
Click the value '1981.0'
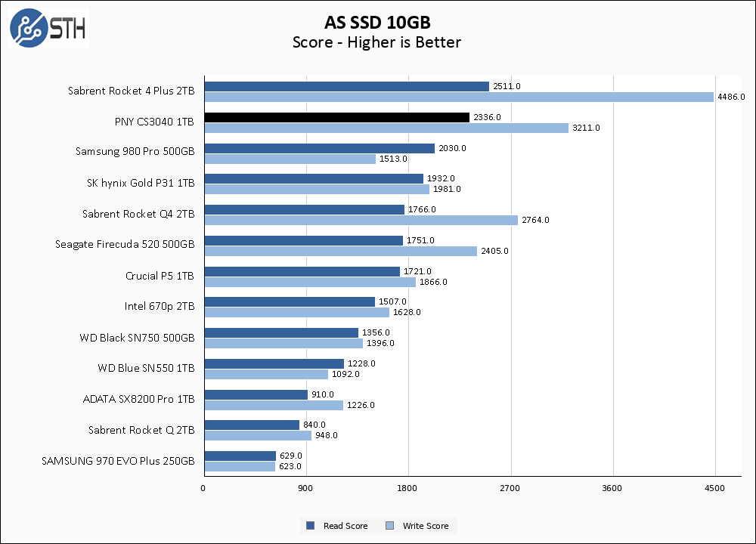[x=447, y=189]
